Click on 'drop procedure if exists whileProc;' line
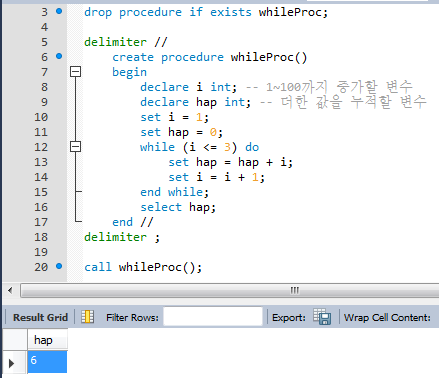Viewport: 439px width, 378px height. pos(206,12)
